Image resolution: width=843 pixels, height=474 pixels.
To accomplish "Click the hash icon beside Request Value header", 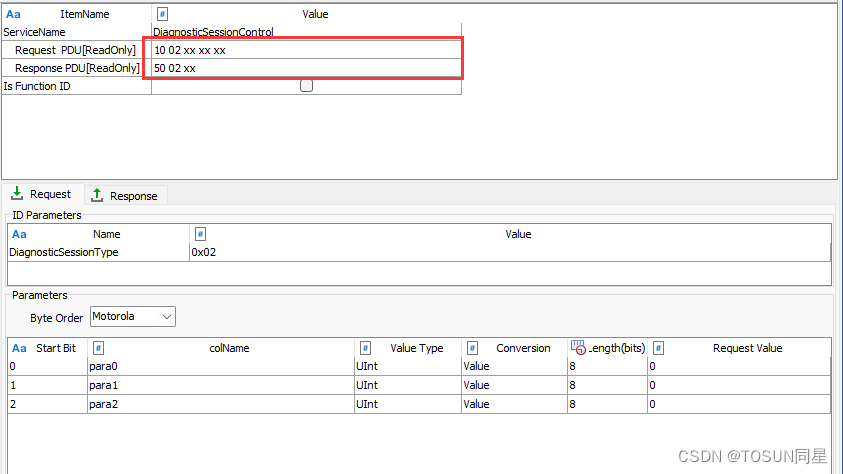I will pyautogui.click(x=658, y=348).
